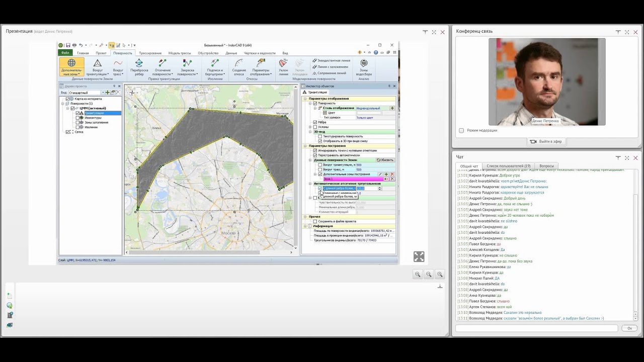Start the Создание откоса tool

click(x=239, y=67)
